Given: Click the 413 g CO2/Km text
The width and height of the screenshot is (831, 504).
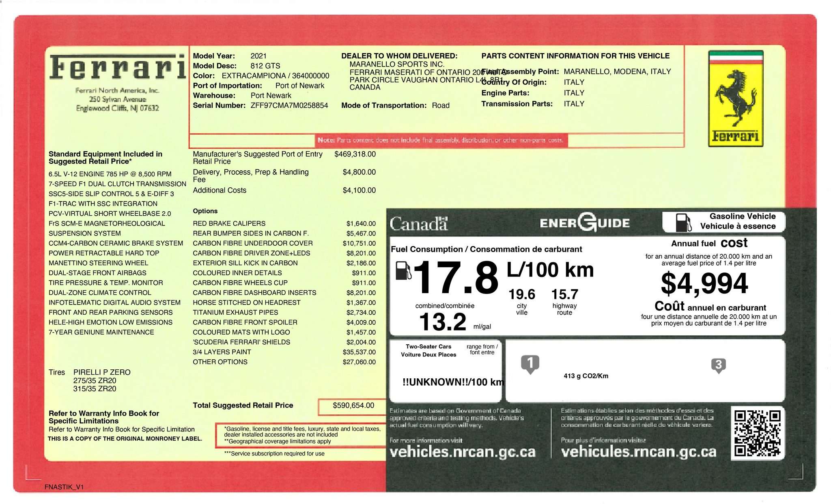Looking at the screenshot, I should tap(586, 376).
